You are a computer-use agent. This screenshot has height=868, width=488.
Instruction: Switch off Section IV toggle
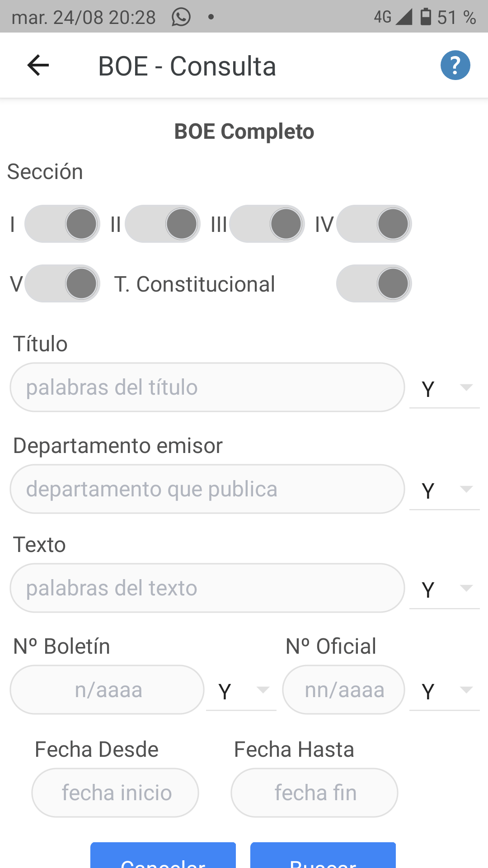[x=374, y=224]
